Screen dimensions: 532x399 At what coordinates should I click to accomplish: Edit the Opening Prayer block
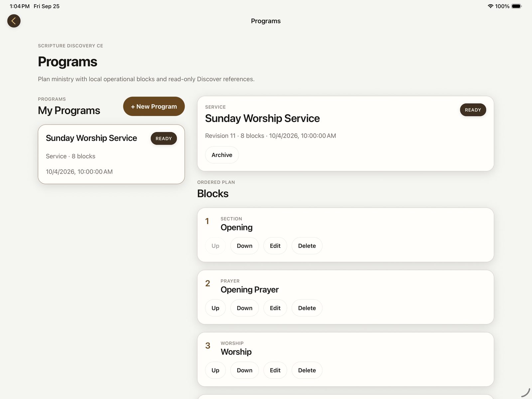275,308
